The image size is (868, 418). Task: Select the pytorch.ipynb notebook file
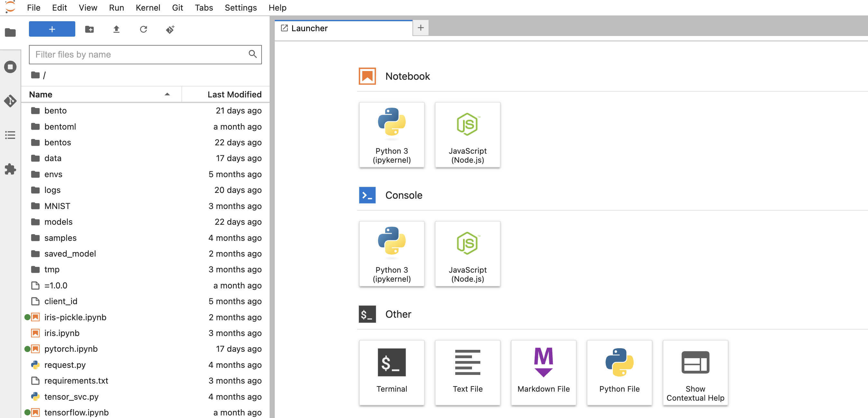point(71,349)
